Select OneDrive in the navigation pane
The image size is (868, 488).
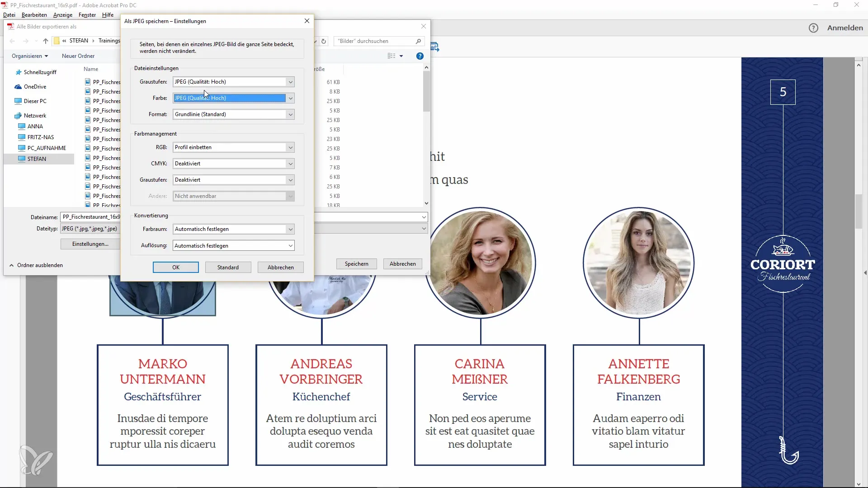point(31,87)
